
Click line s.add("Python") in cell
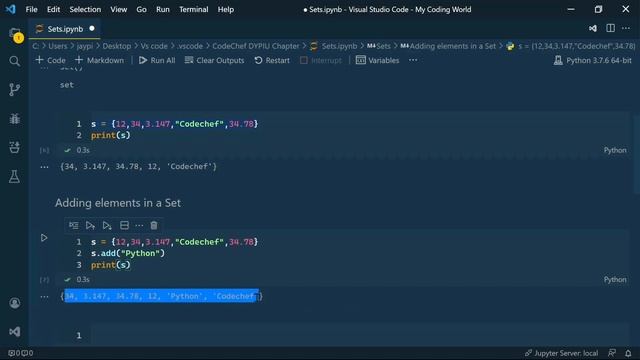[128, 253]
